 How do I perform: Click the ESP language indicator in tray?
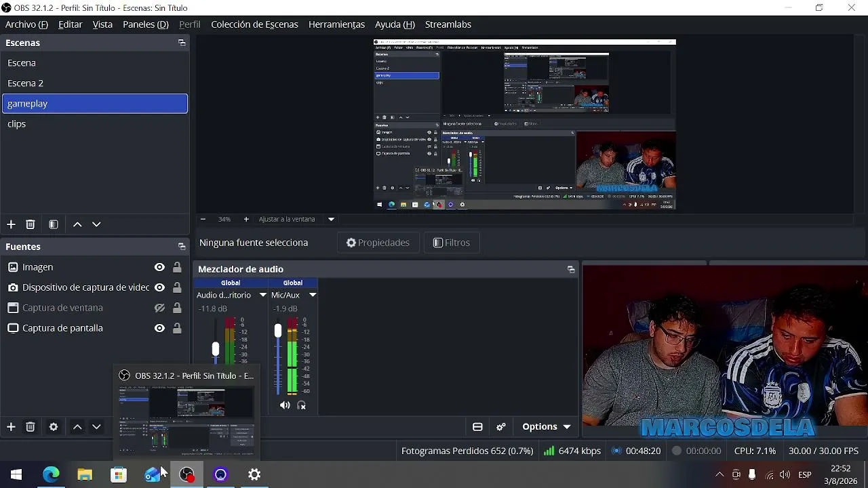tap(805, 474)
